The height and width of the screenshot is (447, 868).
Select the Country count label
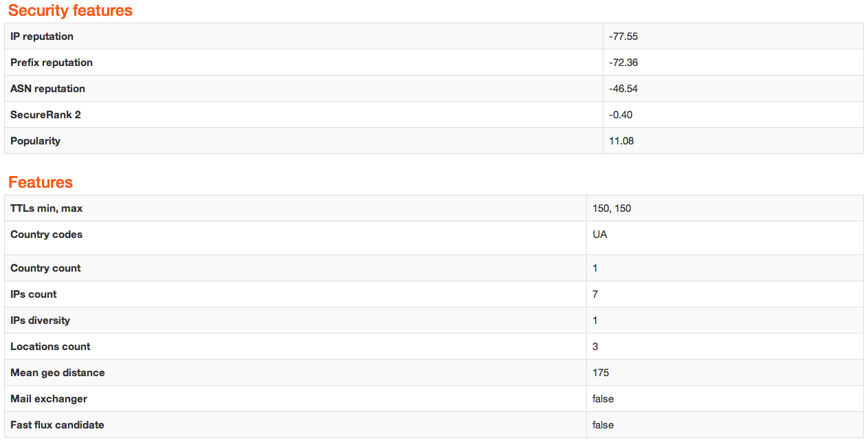[45, 268]
